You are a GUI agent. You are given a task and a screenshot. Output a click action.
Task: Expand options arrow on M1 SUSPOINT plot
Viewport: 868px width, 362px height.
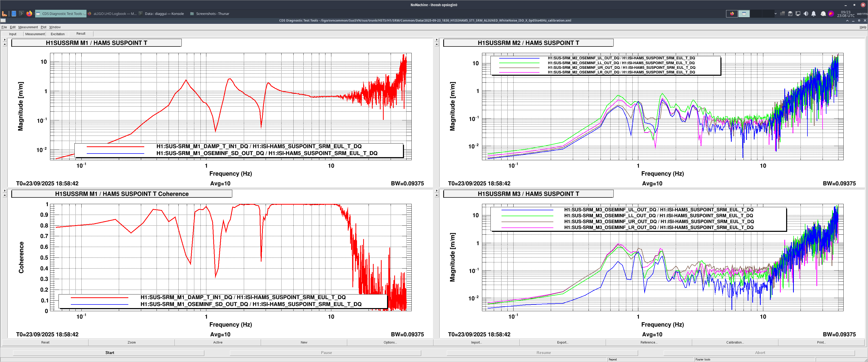tap(4, 40)
